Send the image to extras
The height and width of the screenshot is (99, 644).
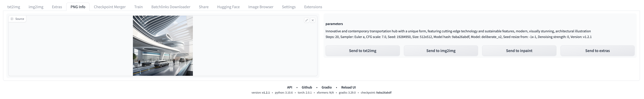click(597, 50)
